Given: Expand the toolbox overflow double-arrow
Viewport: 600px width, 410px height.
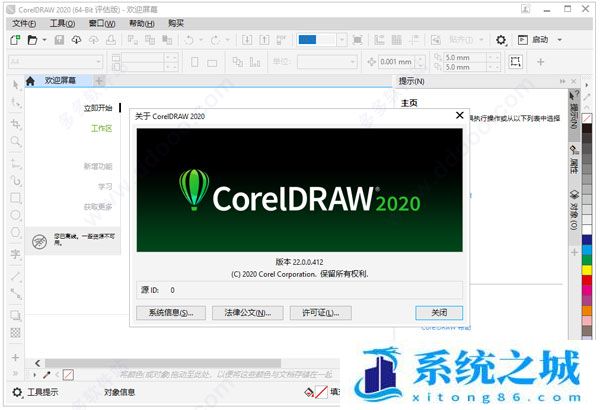Looking at the screenshot, I should [15, 373].
